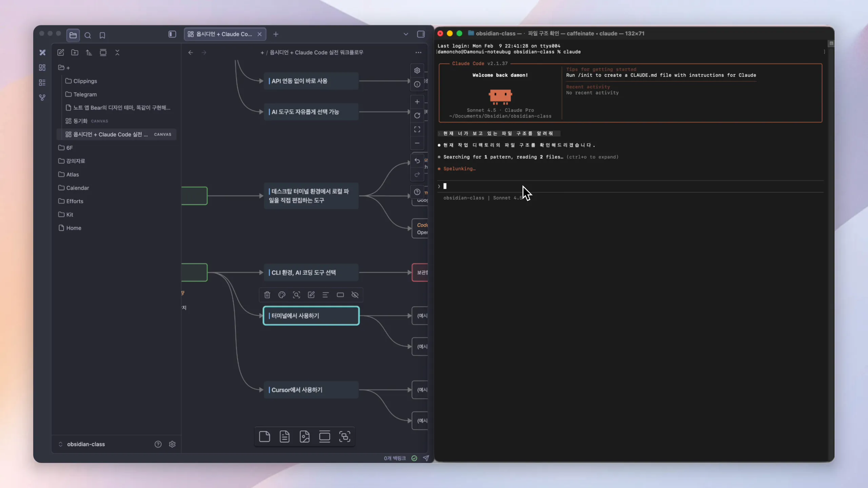Click the new note icon in sidebar
The width and height of the screenshot is (868, 488).
(x=61, y=53)
